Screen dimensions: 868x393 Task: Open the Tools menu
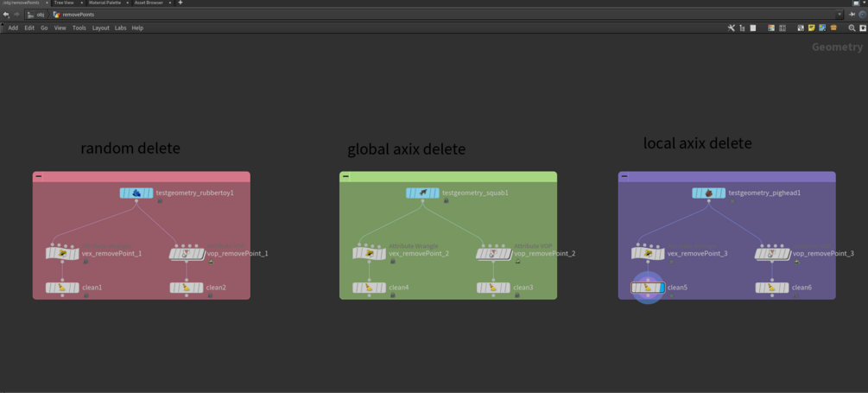(79, 28)
